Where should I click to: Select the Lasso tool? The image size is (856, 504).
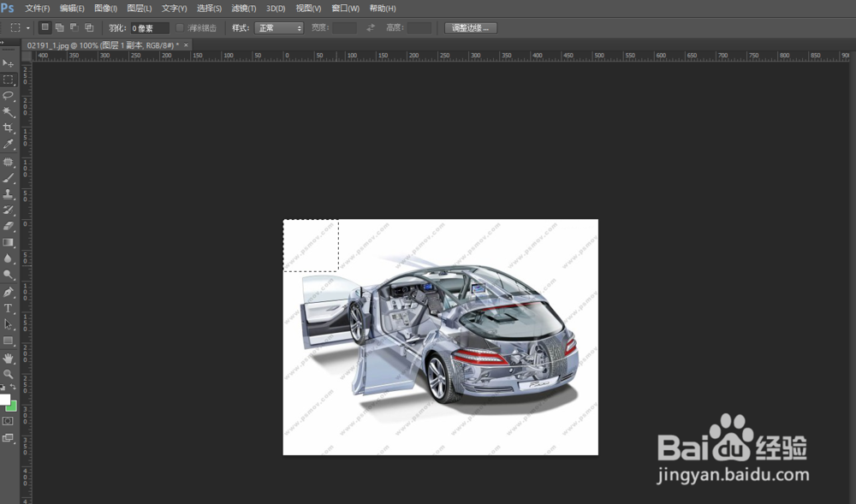point(9,96)
